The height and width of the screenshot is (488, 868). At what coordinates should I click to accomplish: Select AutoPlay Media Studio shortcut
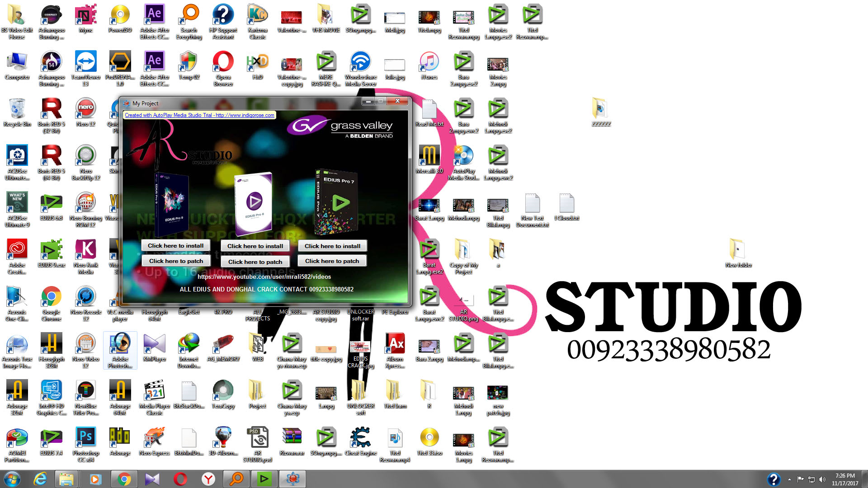(x=463, y=163)
